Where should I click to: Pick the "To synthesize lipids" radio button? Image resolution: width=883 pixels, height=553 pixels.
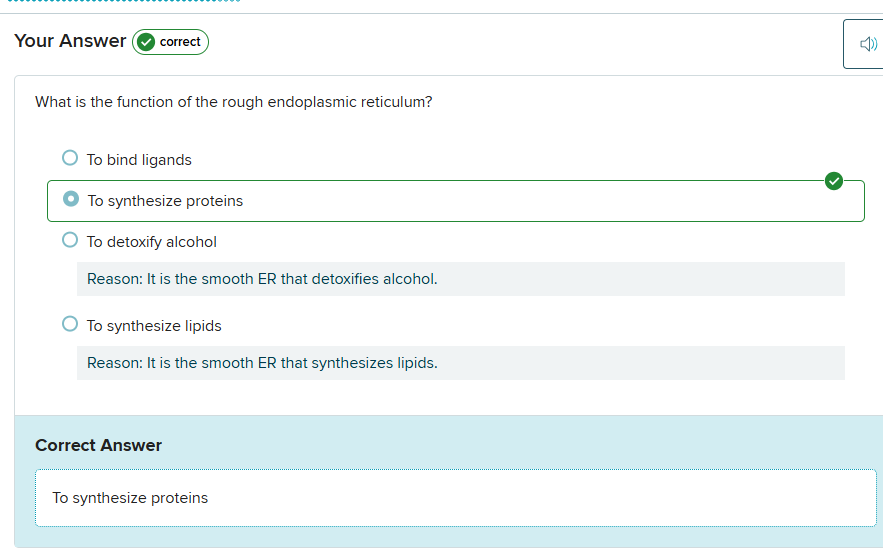tap(70, 324)
